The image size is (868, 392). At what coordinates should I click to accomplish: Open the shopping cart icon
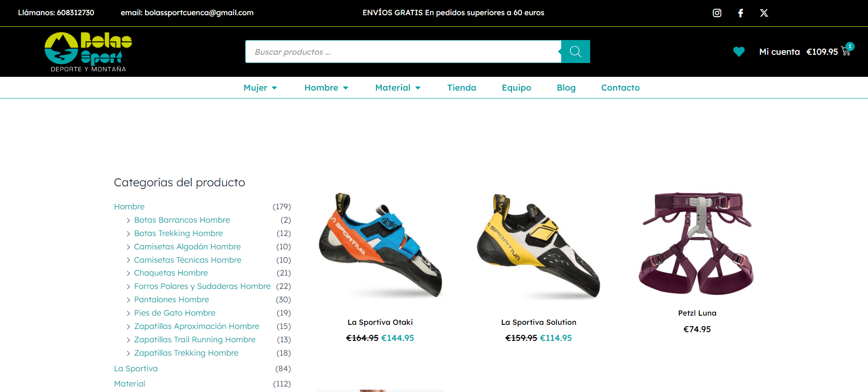[x=846, y=51]
